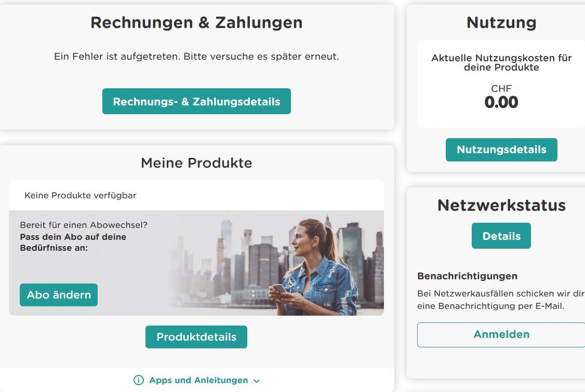Click the info icon beside Apps und Anleitungen
585x392 pixels.
139,380
